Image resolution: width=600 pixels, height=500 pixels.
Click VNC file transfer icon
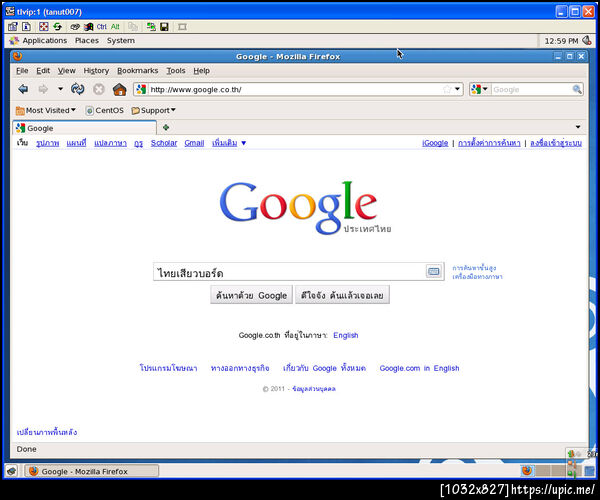tap(133, 27)
